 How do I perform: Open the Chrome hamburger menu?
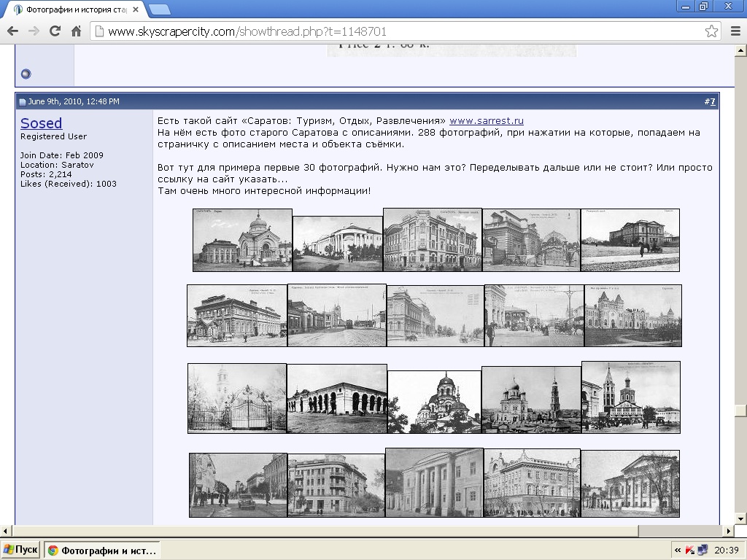click(x=735, y=31)
